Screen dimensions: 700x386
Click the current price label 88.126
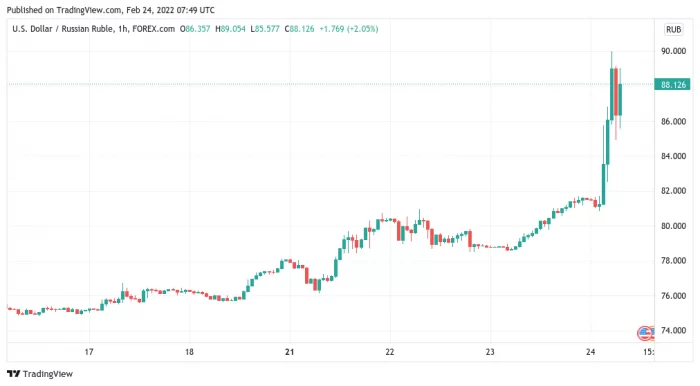coord(672,84)
